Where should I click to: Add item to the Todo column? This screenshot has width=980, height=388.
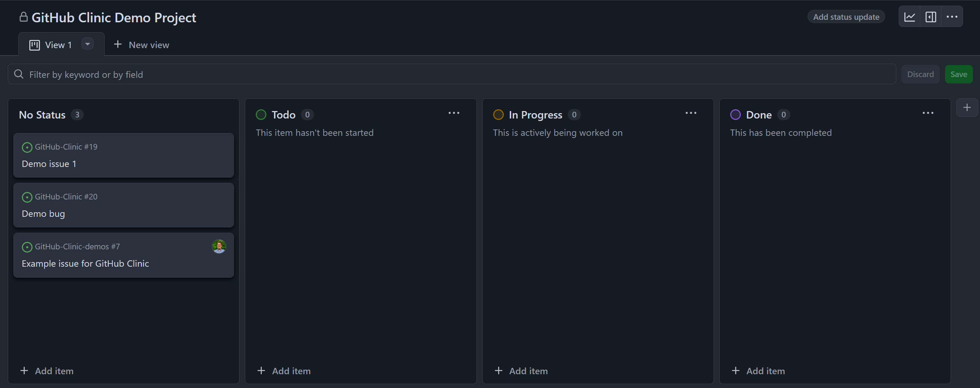point(284,370)
